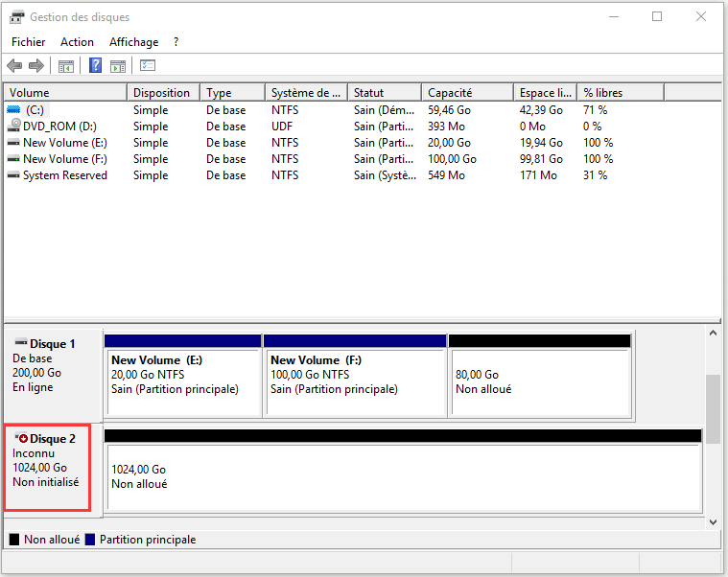Click the Back arrow toolbar icon
This screenshot has height=577, width=728.
pos(14,66)
